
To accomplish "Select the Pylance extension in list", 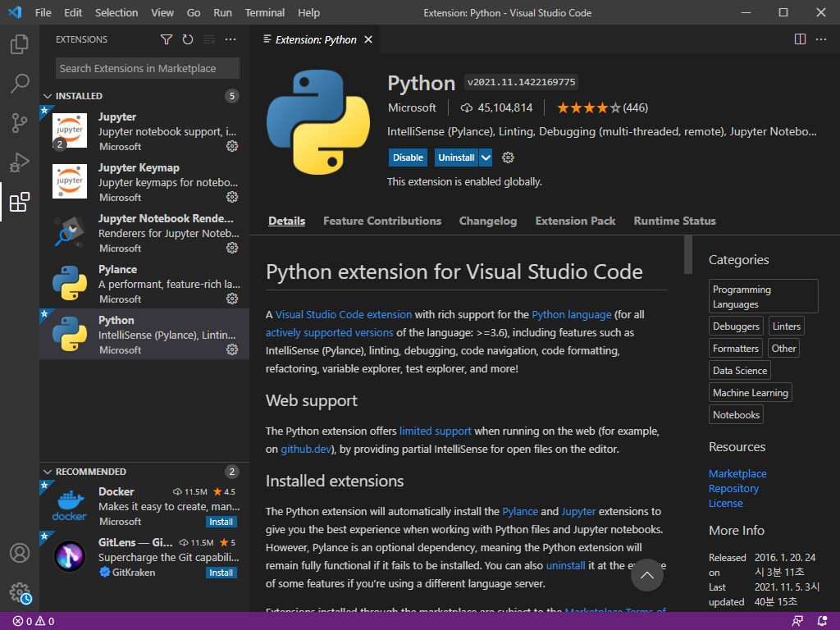I will click(x=144, y=284).
